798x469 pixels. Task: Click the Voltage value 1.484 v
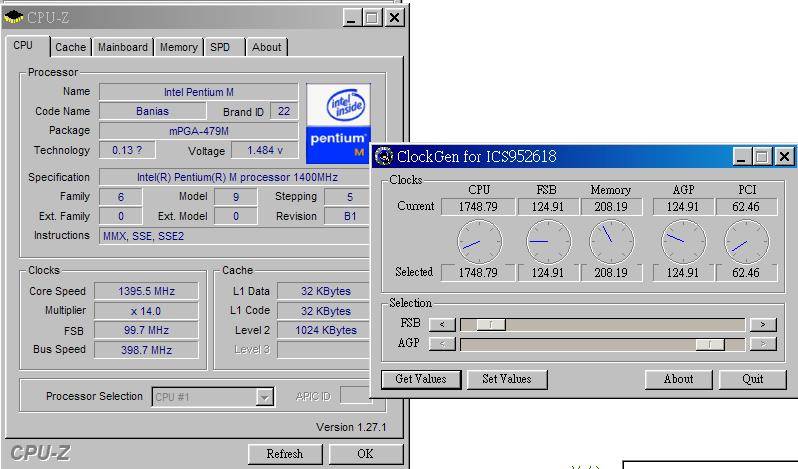pos(265,151)
